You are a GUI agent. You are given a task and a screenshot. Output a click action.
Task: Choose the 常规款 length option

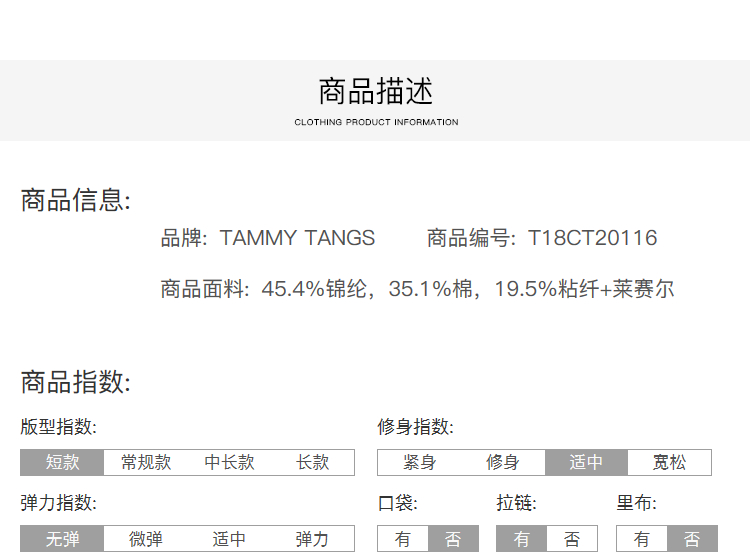146,462
